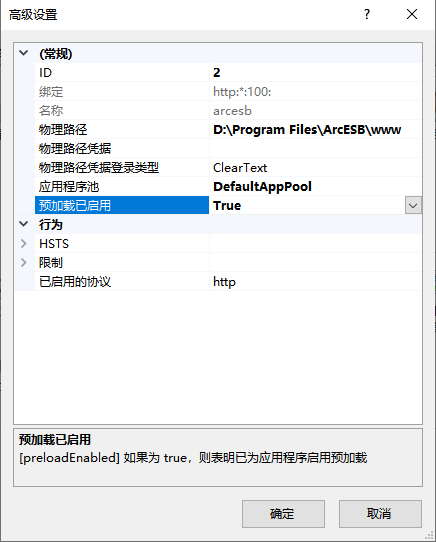Select the 物理路径凭据 property row
Image resolution: width=436 pixels, height=542 pixels.
228,149
